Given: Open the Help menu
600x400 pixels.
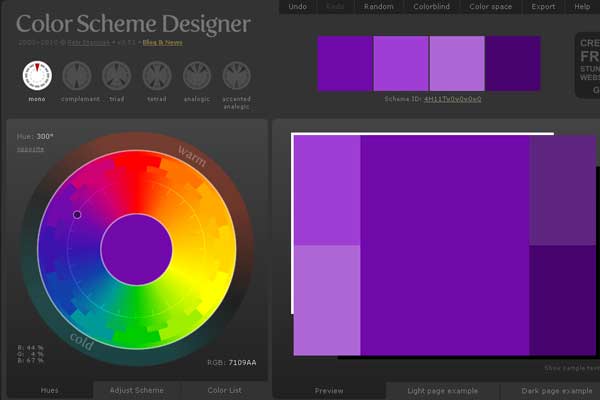Looking at the screenshot, I should coord(582,7).
